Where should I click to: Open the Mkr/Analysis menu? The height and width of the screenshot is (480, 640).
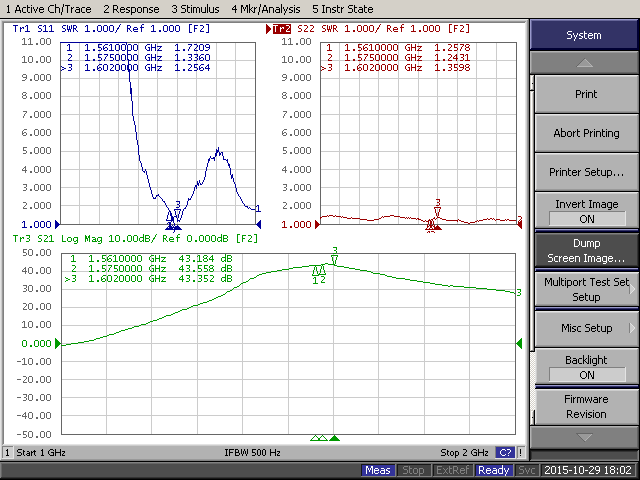coord(266,9)
